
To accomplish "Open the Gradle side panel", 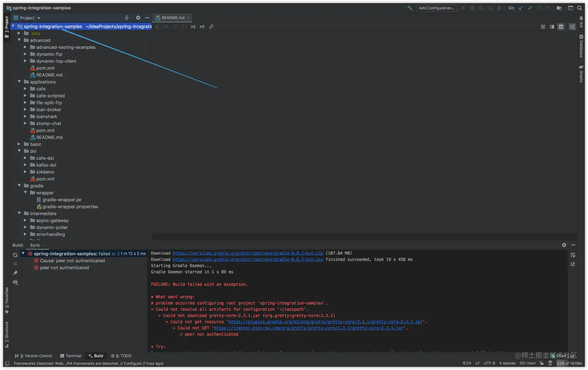I will (581, 74).
